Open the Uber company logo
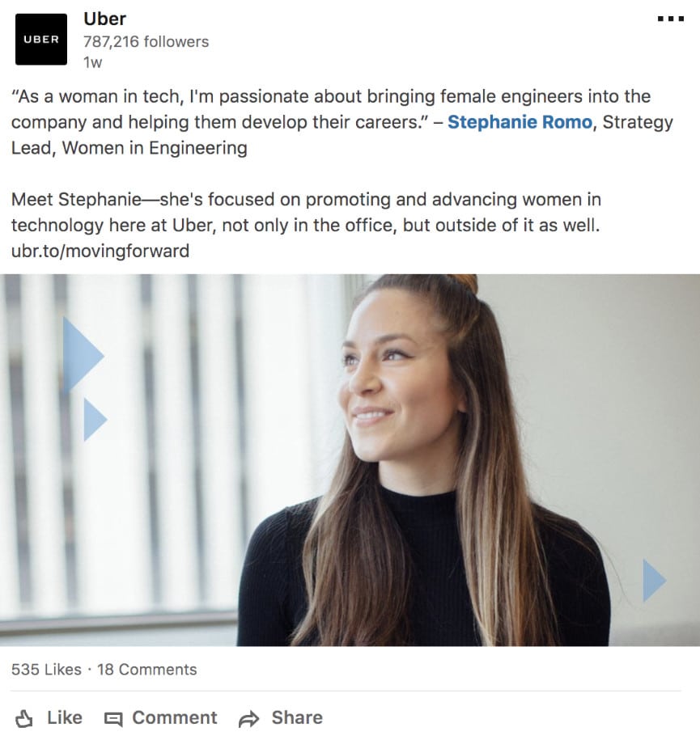Image resolution: width=700 pixels, height=740 pixels. pos(40,37)
